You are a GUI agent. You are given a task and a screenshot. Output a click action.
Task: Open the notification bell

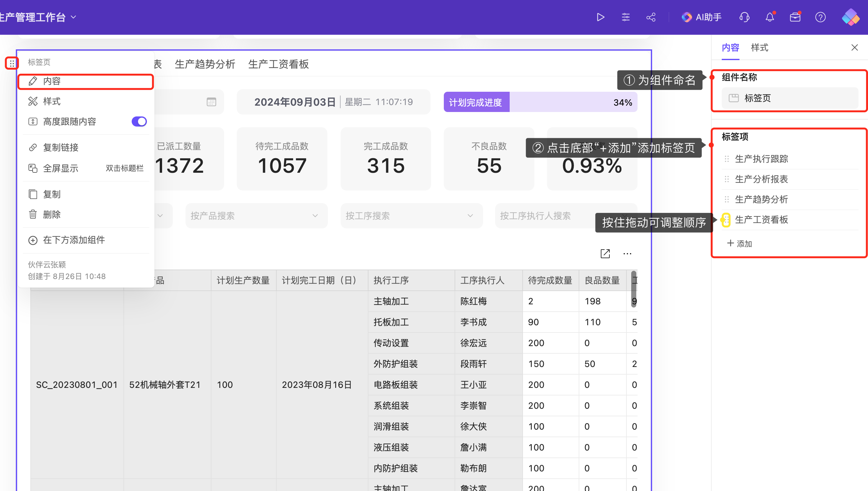770,17
